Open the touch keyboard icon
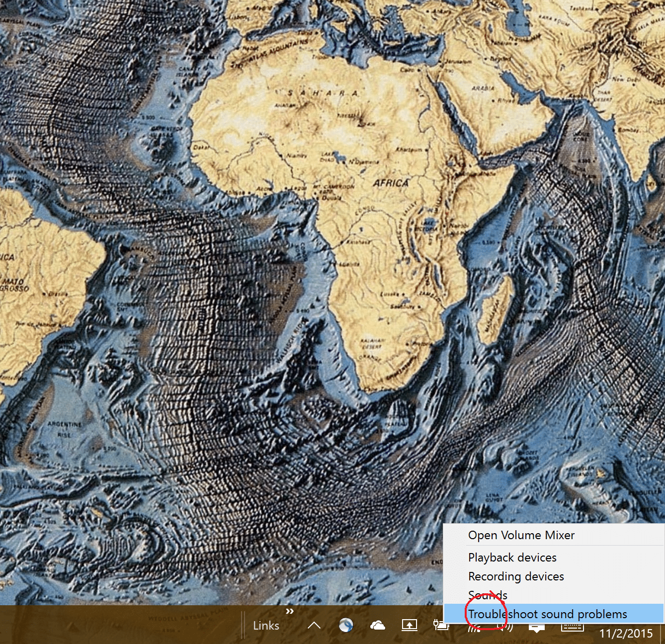 point(572,627)
